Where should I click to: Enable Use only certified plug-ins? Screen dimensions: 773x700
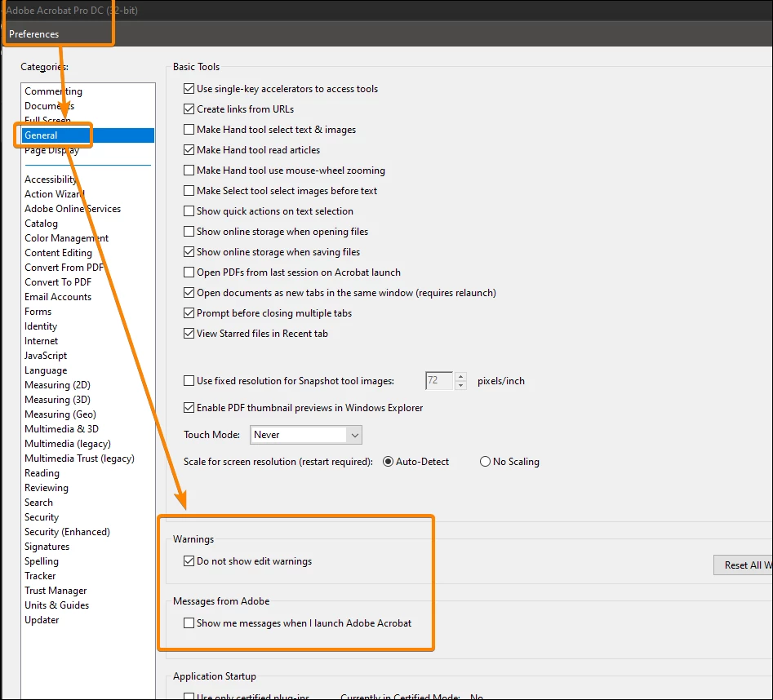tap(189, 697)
